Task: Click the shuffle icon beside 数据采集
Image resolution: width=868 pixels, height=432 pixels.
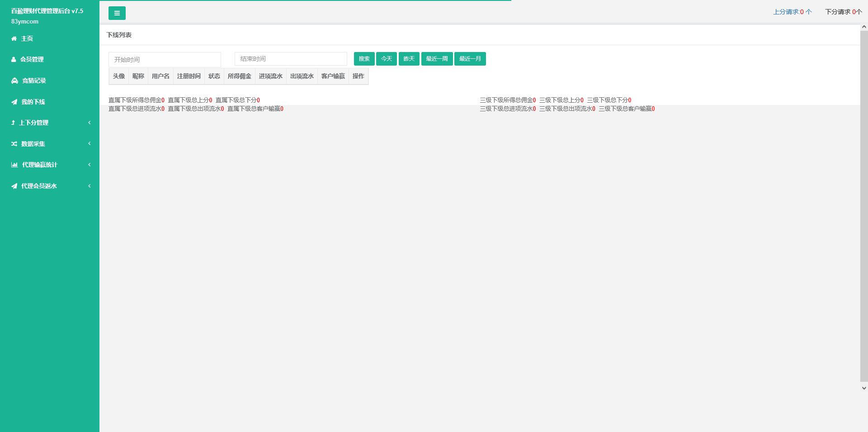Action: tap(14, 144)
